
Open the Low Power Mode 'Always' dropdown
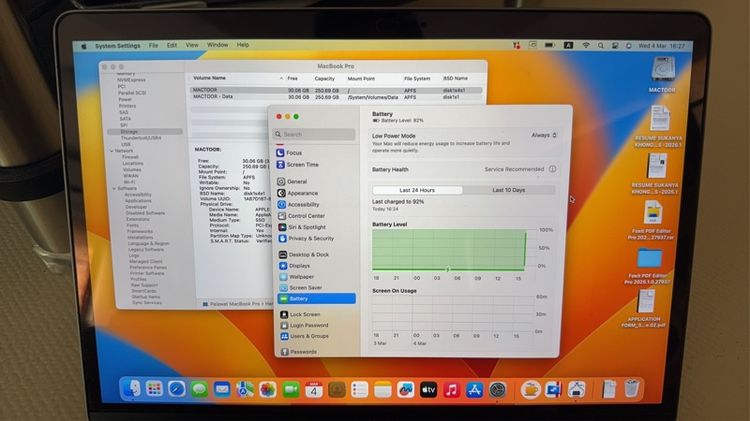pos(544,135)
